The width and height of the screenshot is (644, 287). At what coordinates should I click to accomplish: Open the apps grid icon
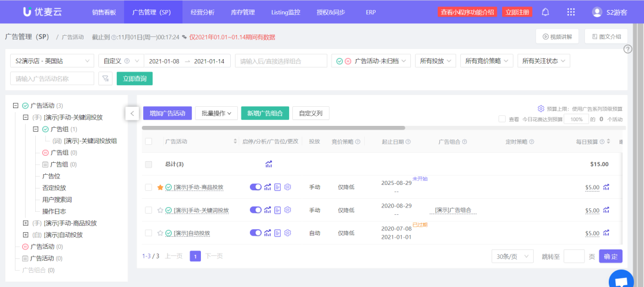(x=571, y=12)
